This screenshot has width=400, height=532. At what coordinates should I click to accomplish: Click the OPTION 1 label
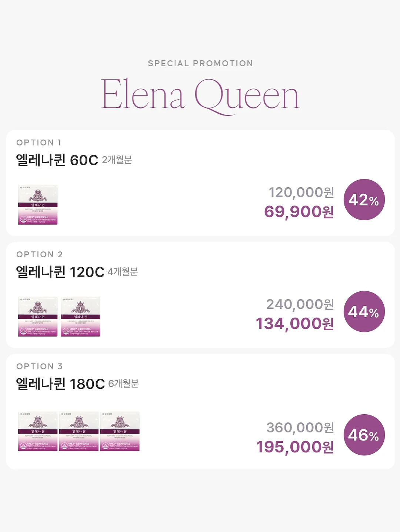(39, 143)
